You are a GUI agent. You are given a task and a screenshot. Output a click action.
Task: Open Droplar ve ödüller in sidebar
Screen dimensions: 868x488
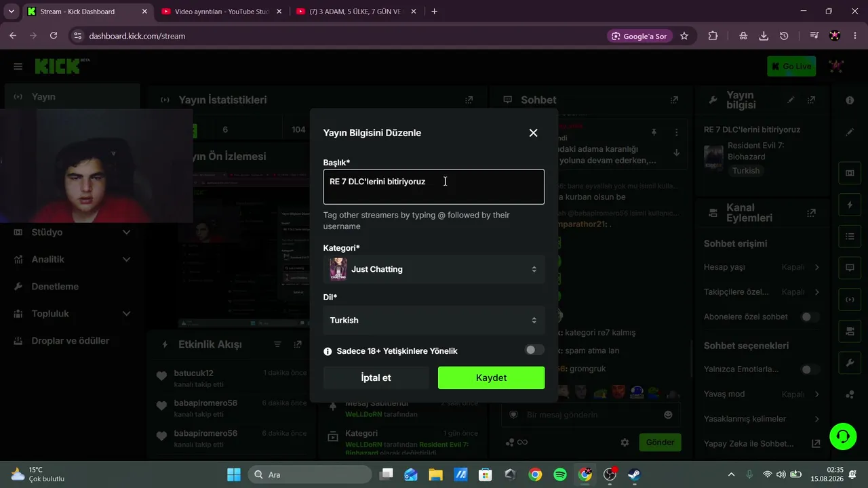click(x=72, y=341)
